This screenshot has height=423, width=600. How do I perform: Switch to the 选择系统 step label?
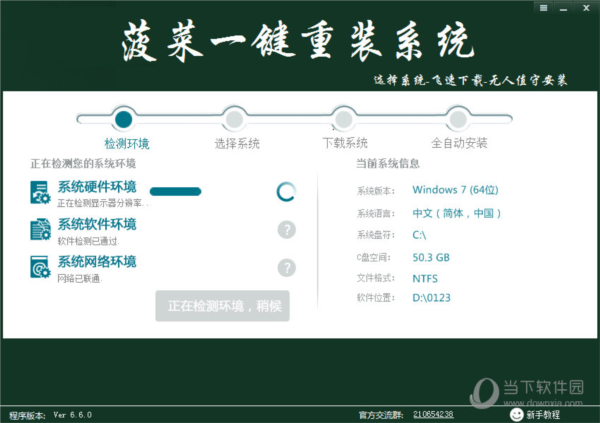[237, 144]
